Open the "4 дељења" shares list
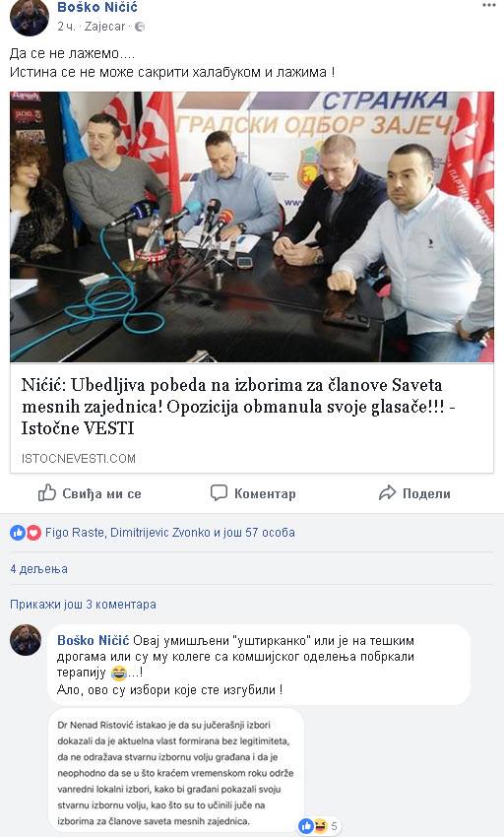This screenshot has height=837, width=504. tap(38, 569)
